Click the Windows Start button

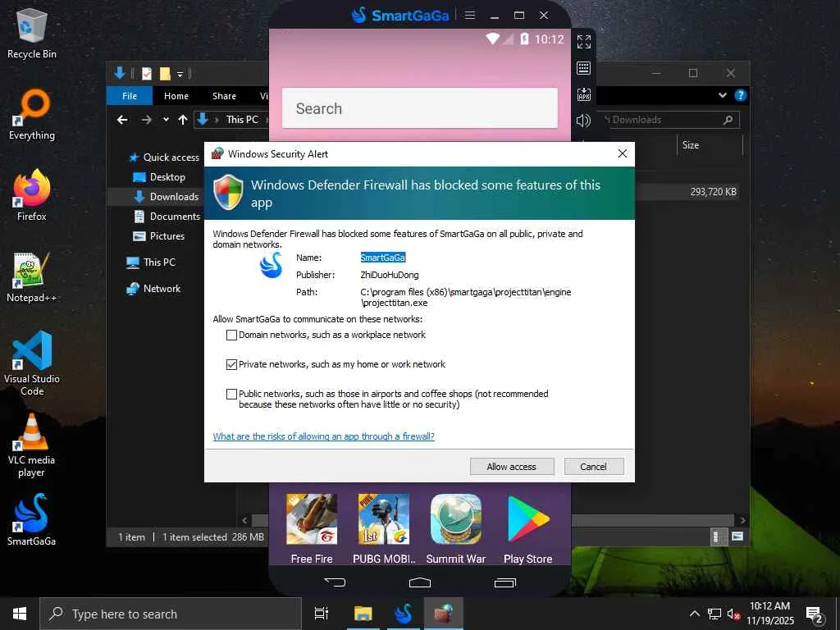point(20,614)
